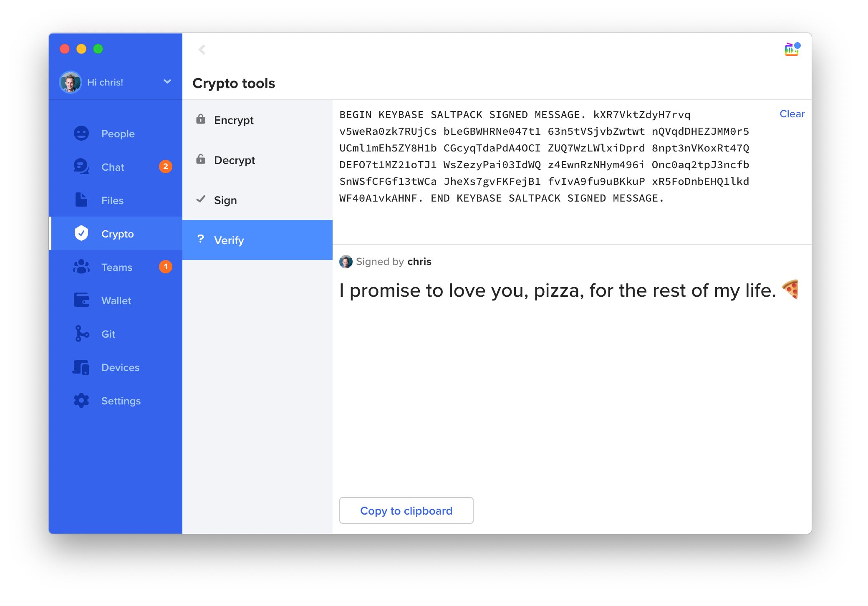Open People from the sidebar
The height and width of the screenshot is (606, 868).
(116, 134)
